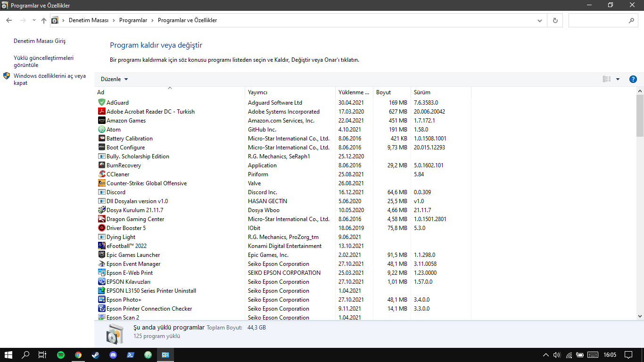The height and width of the screenshot is (362, 644).
Task: Click the scrollbar up arrow
Action: 640,91
